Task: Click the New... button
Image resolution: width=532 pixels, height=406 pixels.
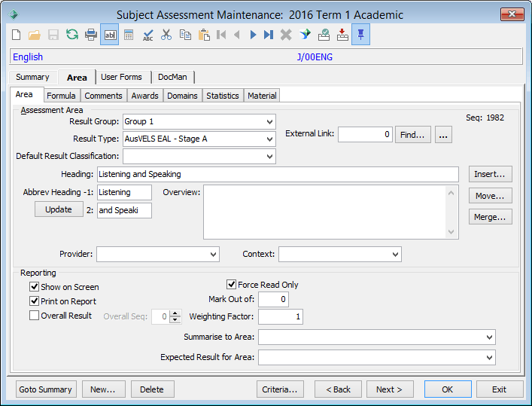Action: coord(103,389)
